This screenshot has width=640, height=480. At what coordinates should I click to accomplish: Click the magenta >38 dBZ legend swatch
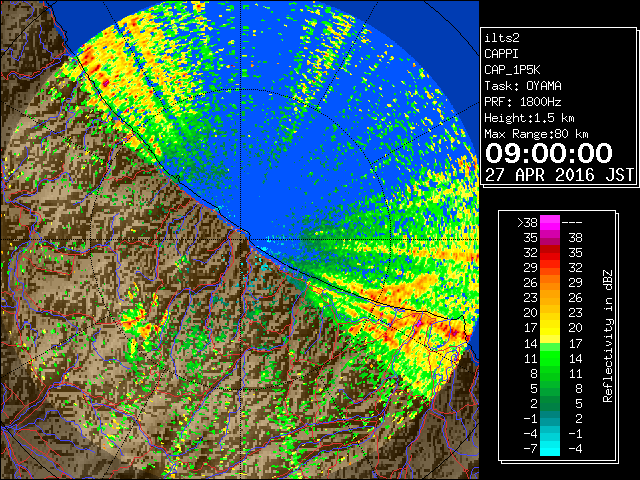[550, 222]
